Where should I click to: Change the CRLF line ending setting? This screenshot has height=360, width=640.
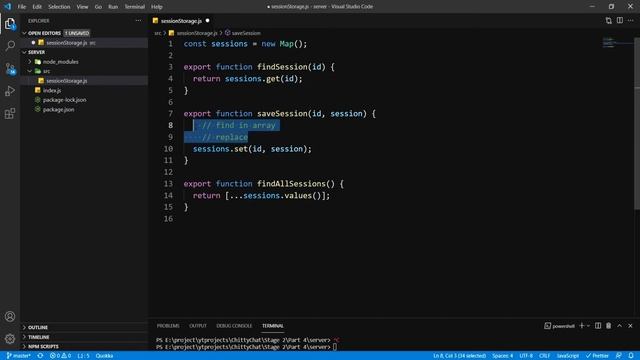(x=544, y=356)
